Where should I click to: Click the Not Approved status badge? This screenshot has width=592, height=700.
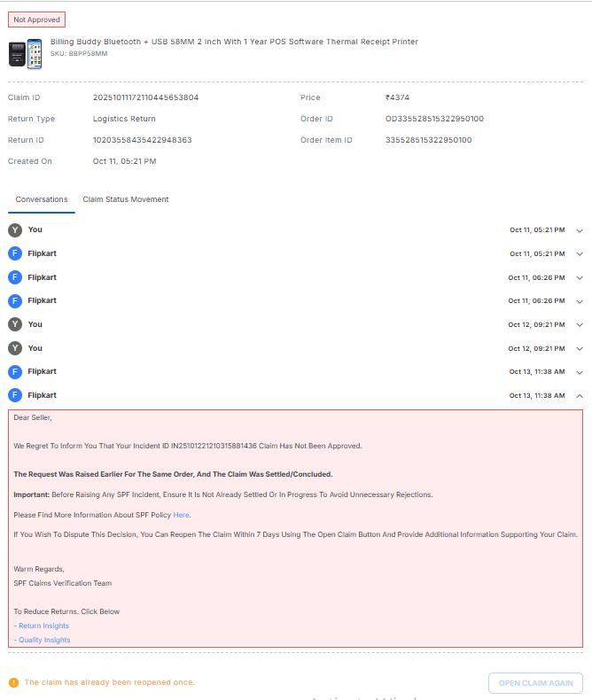pos(36,19)
